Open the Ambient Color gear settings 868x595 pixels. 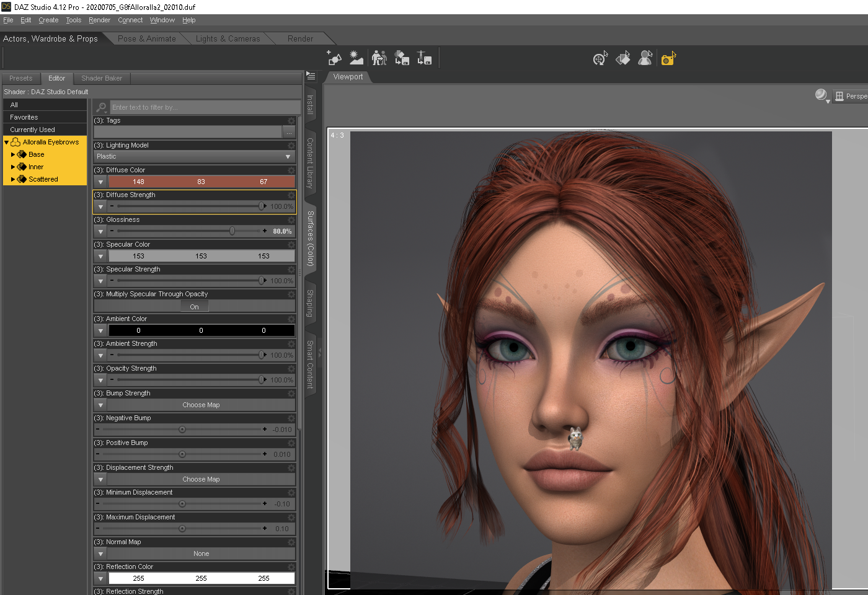[x=291, y=319]
